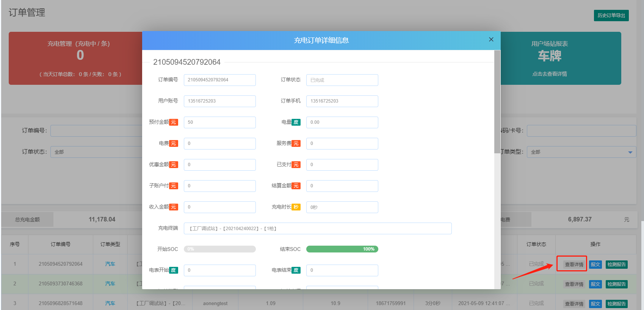Click 查看详情 in the third order row
Viewport: 644px width, 310px height.
coord(574,304)
